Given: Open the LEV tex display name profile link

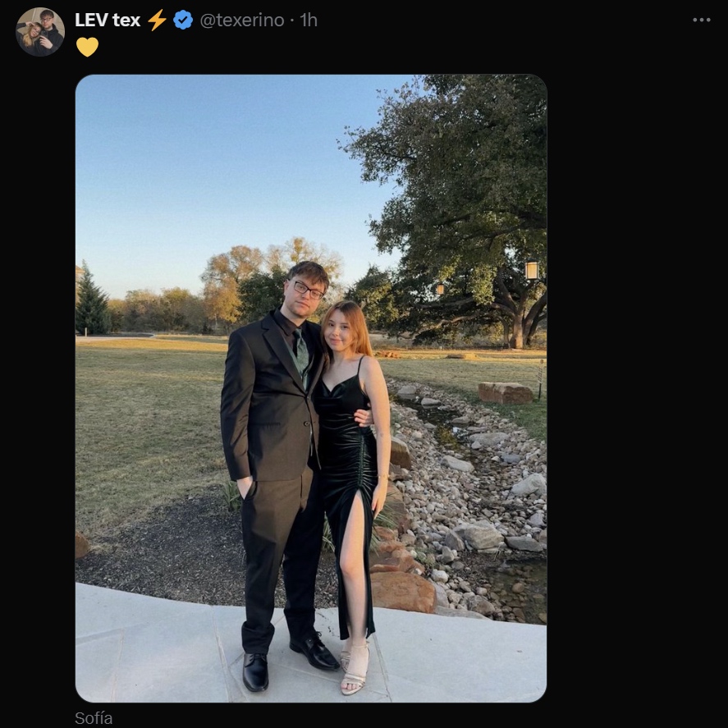Looking at the screenshot, I should click(108, 21).
